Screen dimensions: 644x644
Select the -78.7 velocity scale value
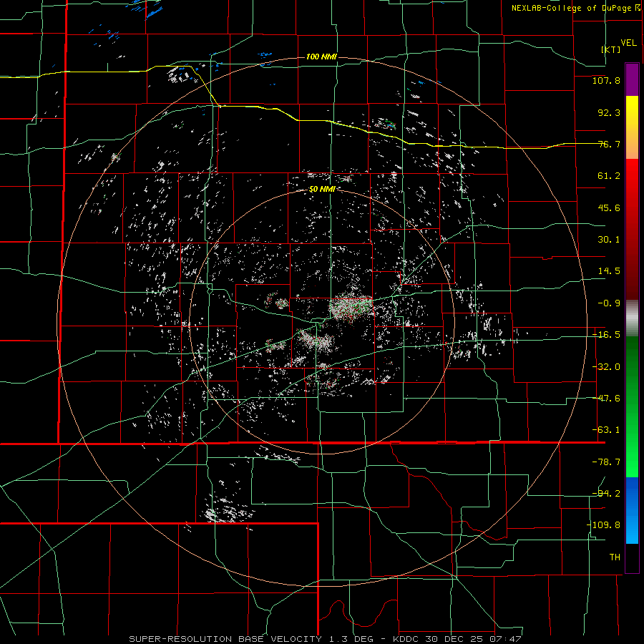[x=606, y=462]
